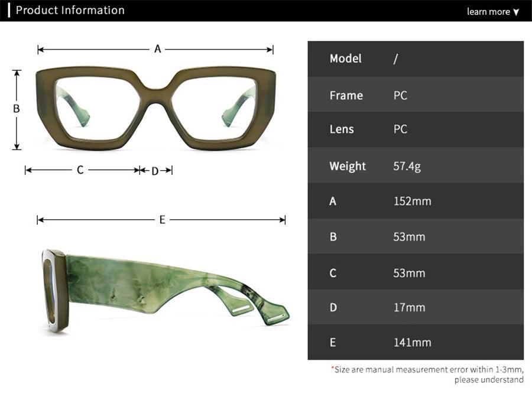The height and width of the screenshot is (397, 532).
Task: Expand the learn more dropdown
Action: [491, 11]
